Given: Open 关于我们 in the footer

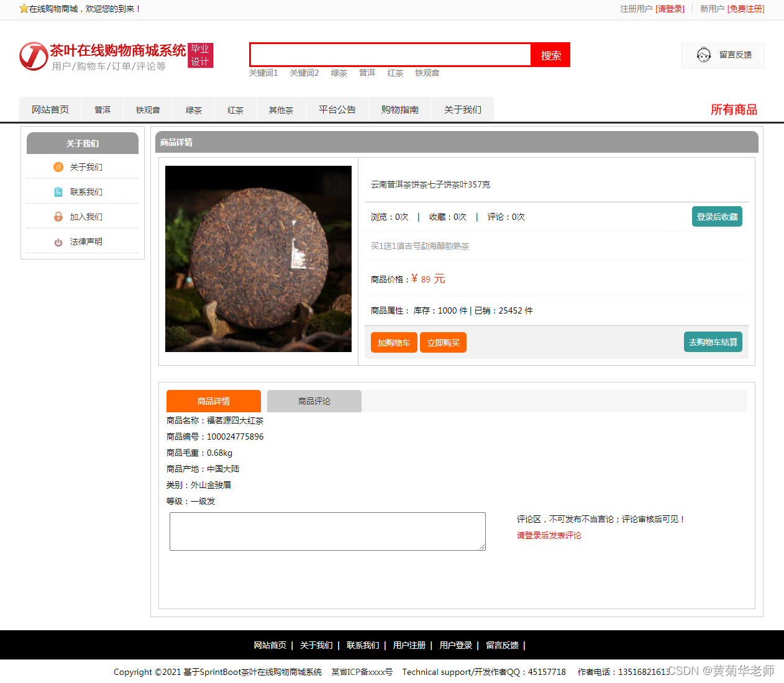Looking at the screenshot, I should point(316,645).
